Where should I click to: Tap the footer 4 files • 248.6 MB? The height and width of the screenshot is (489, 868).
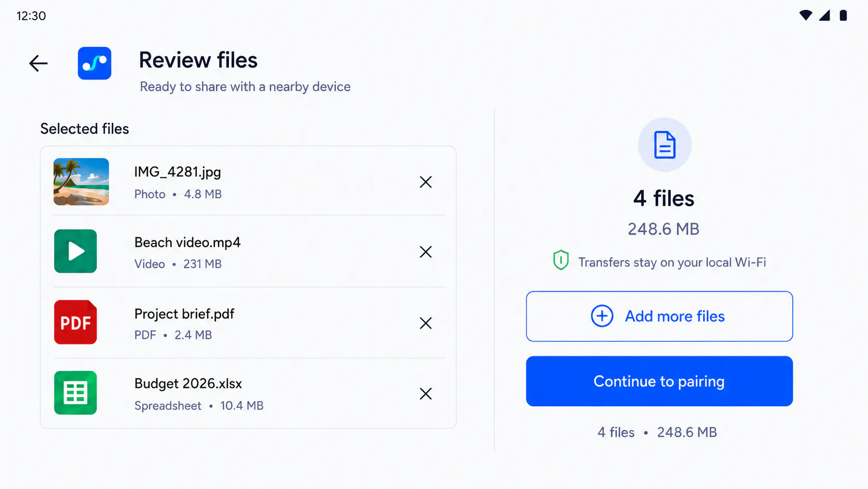(657, 432)
